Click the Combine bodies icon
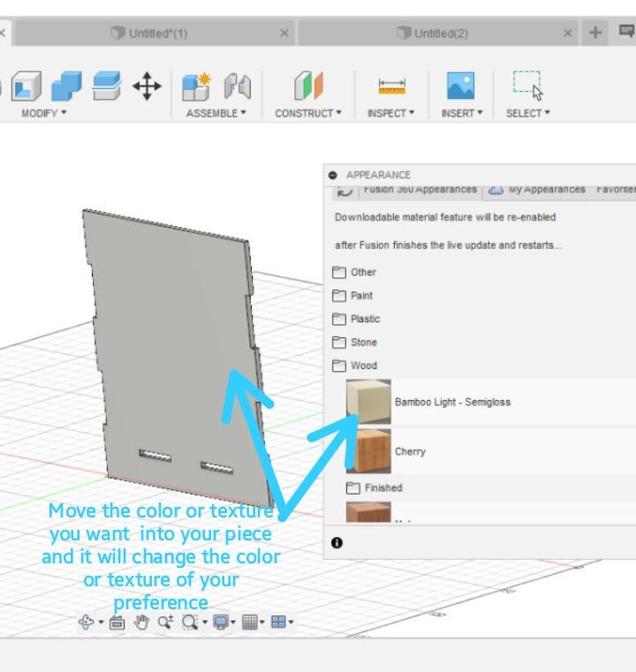 click(x=66, y=86)
